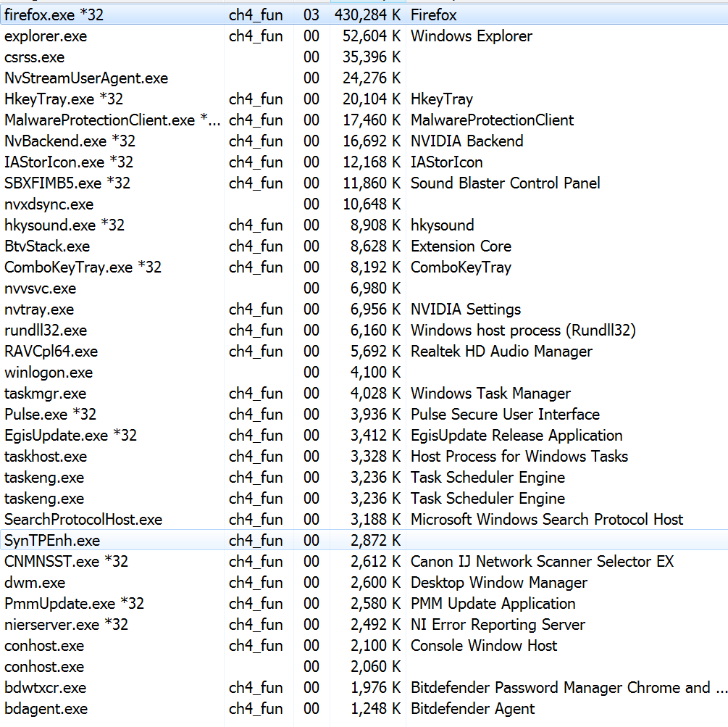Select CNMNSST.exe *32 process name
Screen dimensions: 728x727
coord(66,561)
